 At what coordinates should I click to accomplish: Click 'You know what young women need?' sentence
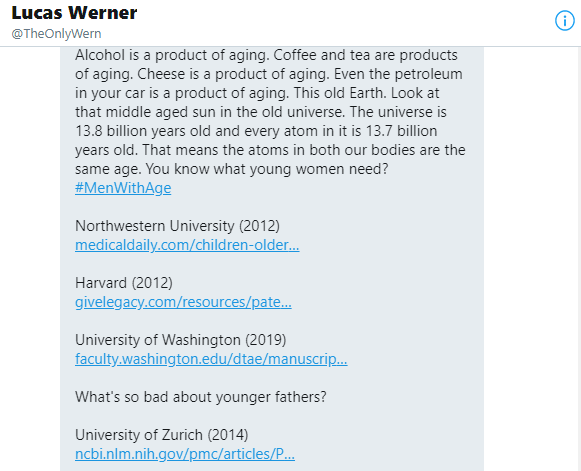[267, 169]
